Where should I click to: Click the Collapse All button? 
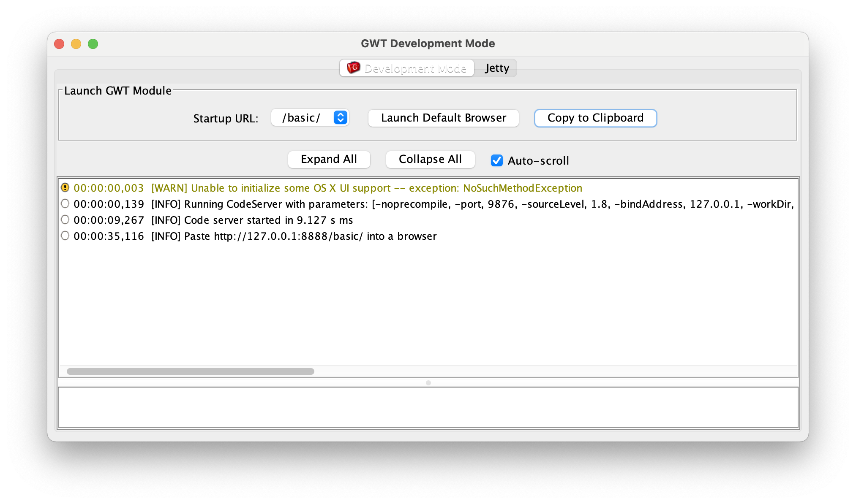coord(430,160)
